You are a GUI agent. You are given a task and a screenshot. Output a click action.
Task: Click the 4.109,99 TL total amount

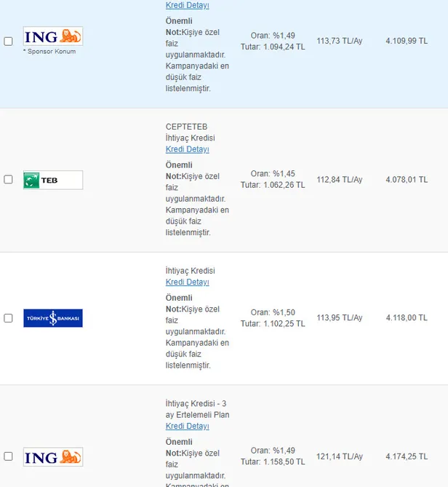[407, 41]
